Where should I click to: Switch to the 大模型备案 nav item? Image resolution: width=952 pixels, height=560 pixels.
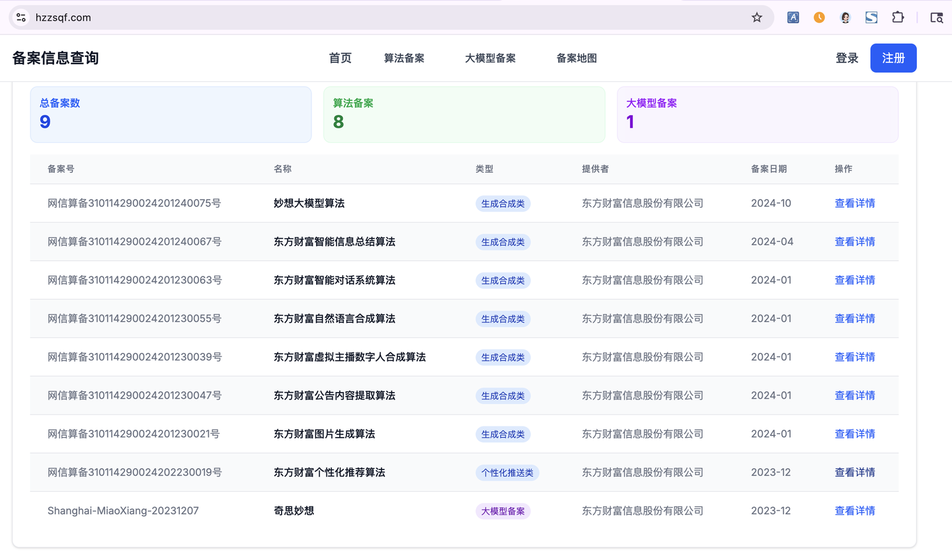[490, 58]
